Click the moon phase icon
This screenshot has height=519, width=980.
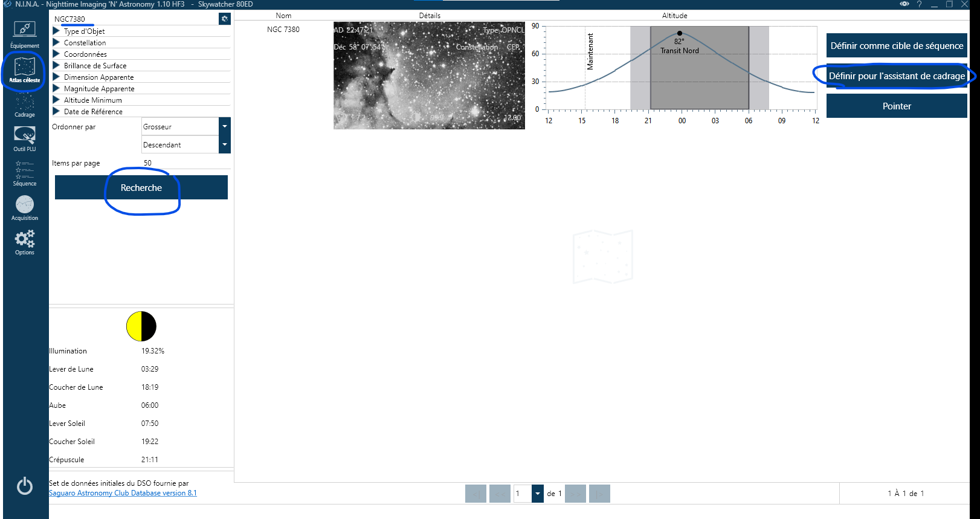[141, 326]
